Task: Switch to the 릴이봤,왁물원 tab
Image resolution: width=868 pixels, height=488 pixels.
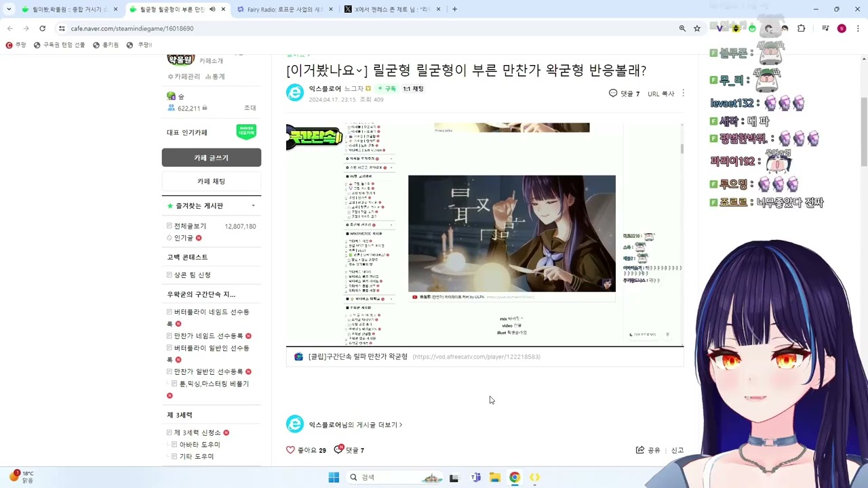Action: (x=68, y=9)
